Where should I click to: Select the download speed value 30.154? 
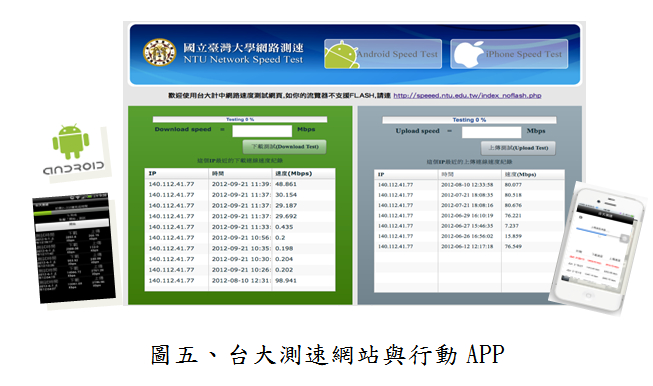tap(286, 195)
